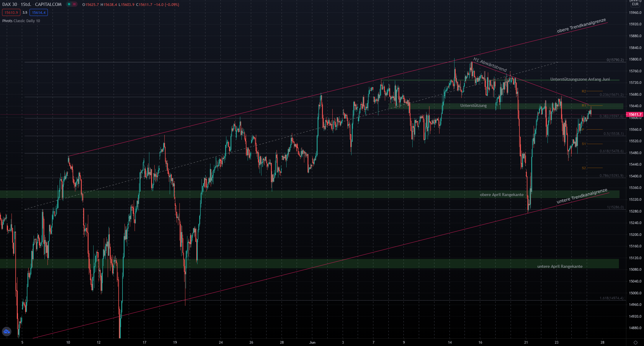Click the current price tag 15611.7

pyautogui.click(x=635, y=115)
